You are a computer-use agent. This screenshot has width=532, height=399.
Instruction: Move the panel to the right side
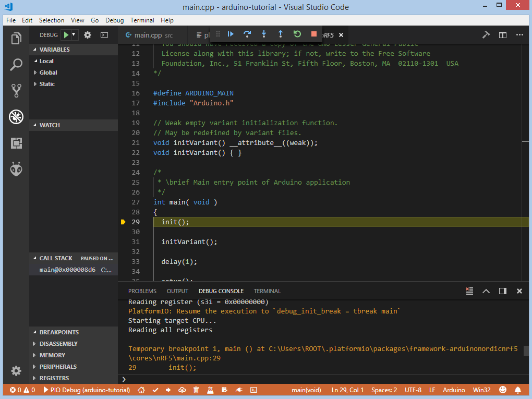tap(503, 291)
